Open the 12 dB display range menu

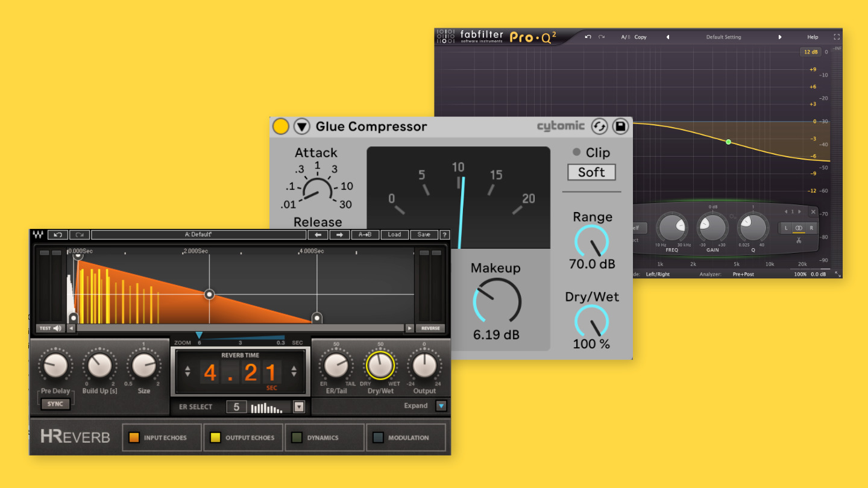click(x=810, y=52)
